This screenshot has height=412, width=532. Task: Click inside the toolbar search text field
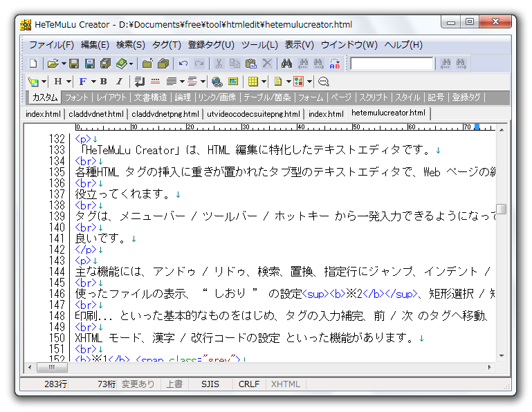click(x=392, y=64)
